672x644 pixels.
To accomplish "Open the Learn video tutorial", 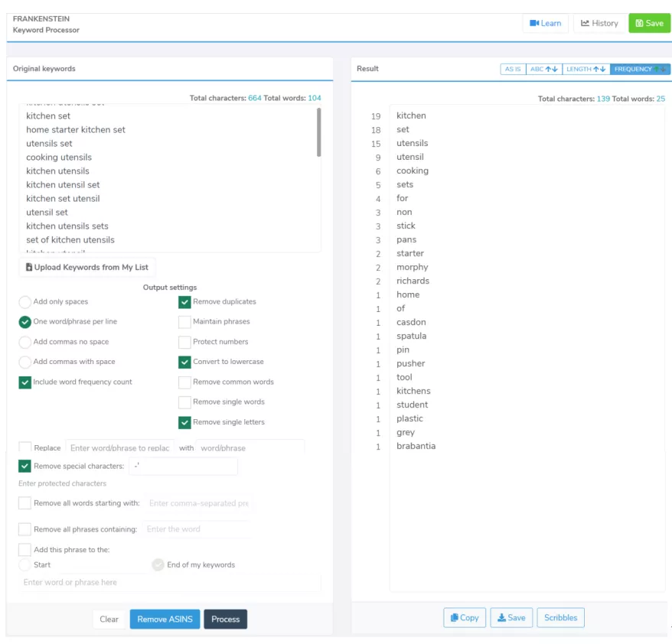I will coord(545,23).
